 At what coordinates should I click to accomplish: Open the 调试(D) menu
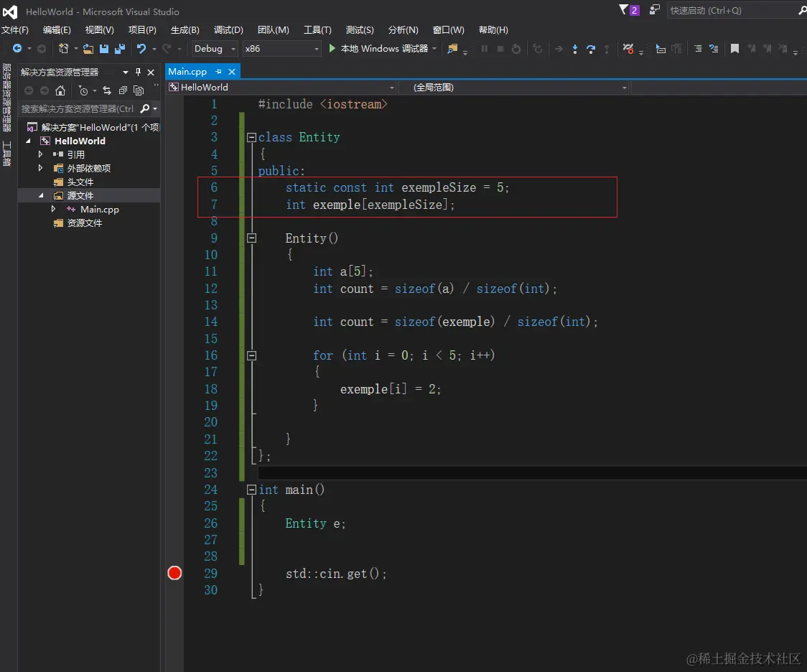228,30
